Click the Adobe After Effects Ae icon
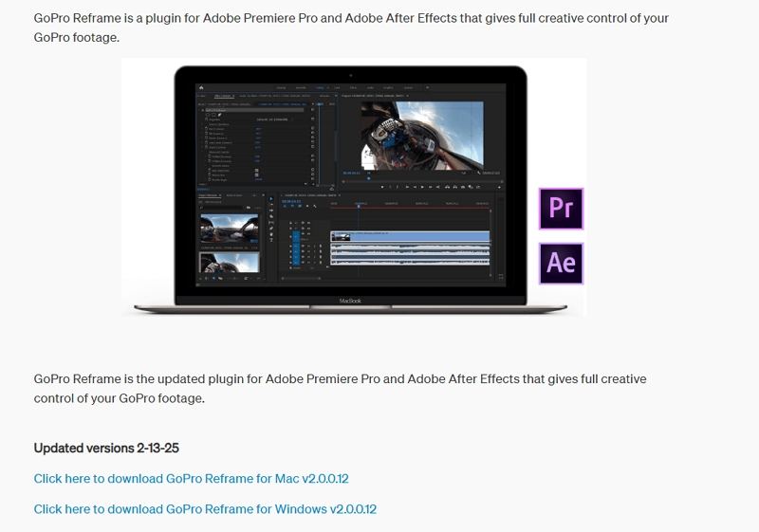This screenshot has height=532, width=759. pos(562,263)
